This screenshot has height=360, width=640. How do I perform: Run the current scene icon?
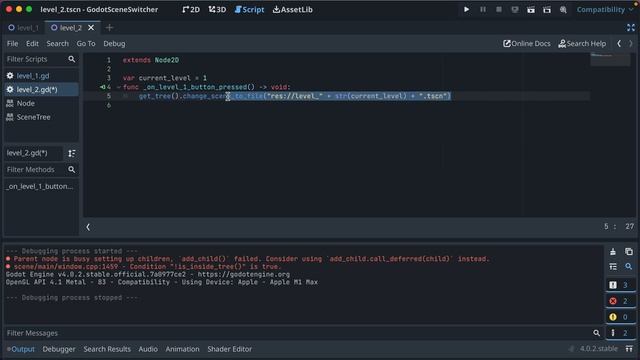pos(531,9)
